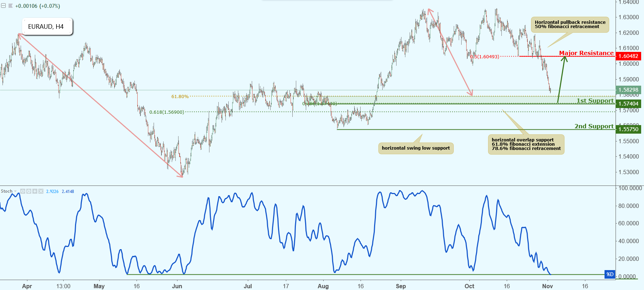
Task: Click the Jun date on time axis
Action: 177,286
